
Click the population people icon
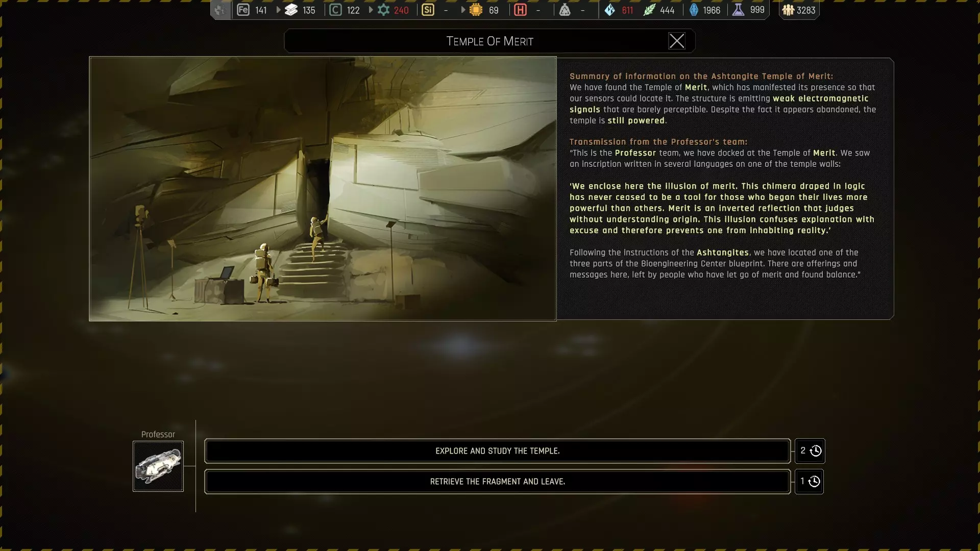coord(788,10)
